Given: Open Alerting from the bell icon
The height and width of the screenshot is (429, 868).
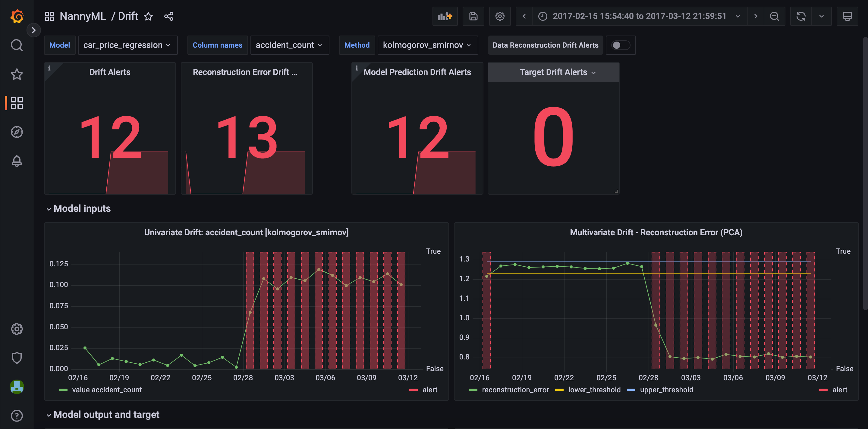Looking at the screenshot, I should [x=17, y=161].
